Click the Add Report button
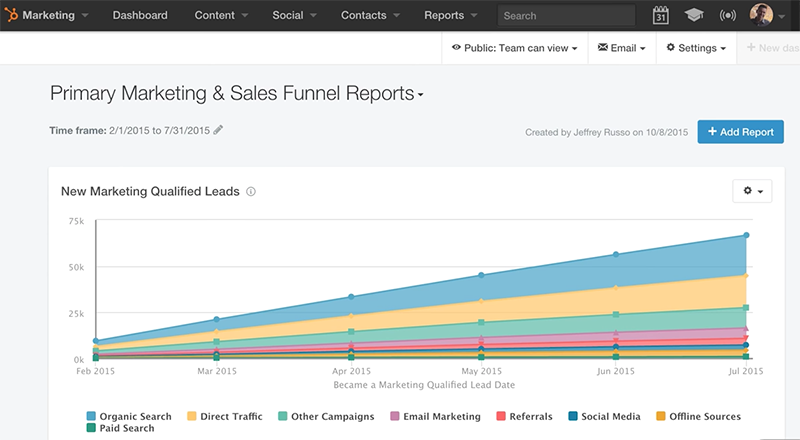The width and height of the screenshot is (800, 440). (x=740, y=131)
